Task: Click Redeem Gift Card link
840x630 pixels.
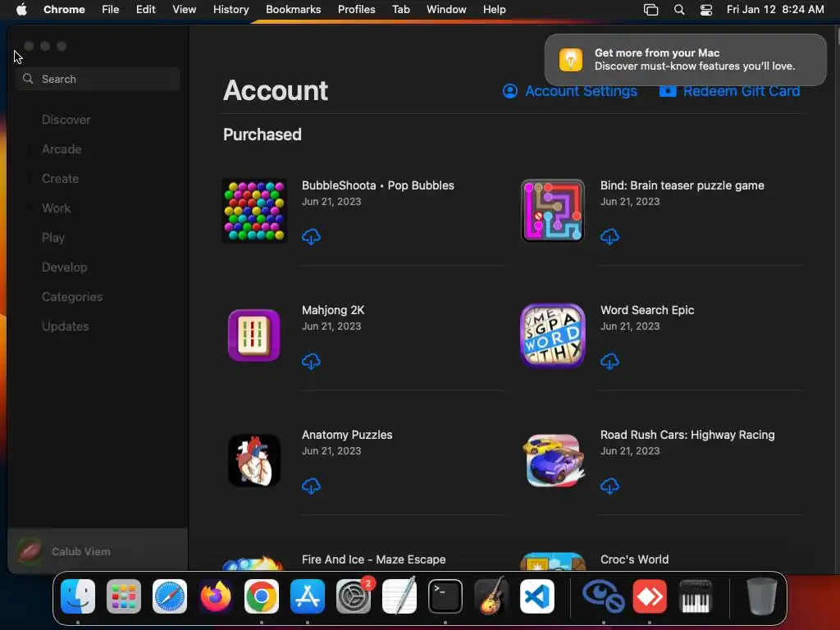Action: (729, 91)
